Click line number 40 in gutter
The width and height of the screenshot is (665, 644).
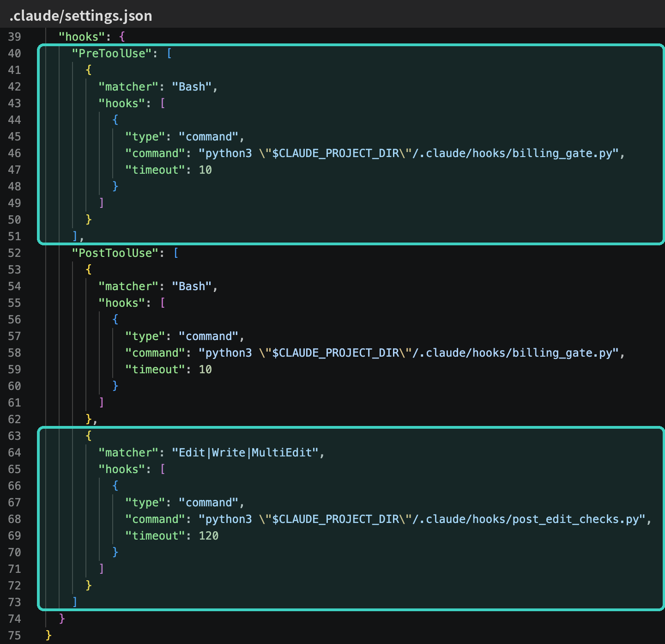[14, 54]
